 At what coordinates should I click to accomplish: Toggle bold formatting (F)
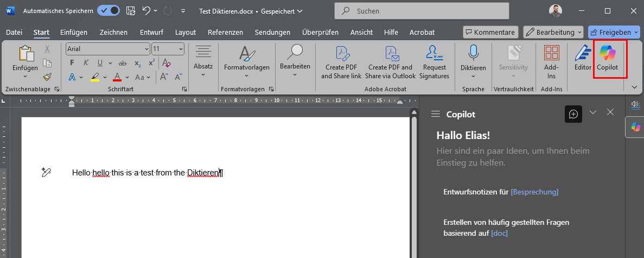point(72,63)
